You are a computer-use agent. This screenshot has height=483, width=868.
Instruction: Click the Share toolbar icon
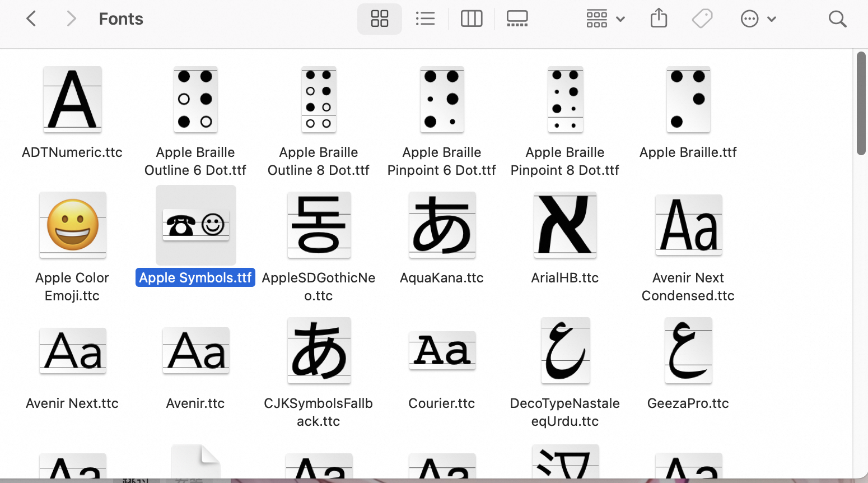pos(659,18)
